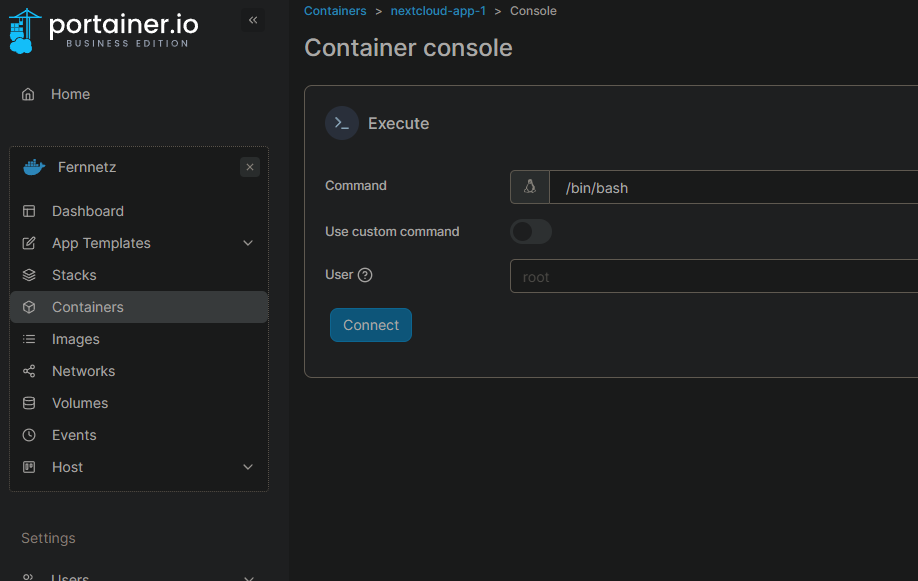This screenshot has width=918, height=581.
Task: Expand the App Templates submenu chevron
Action: [248, 243]
